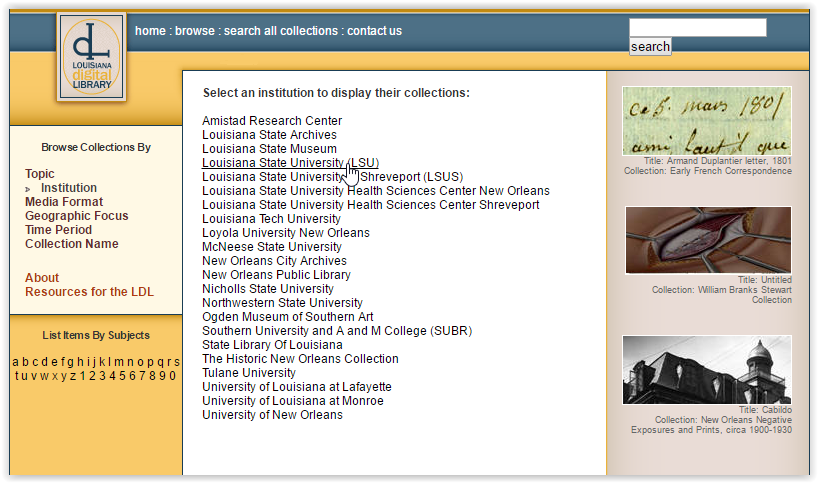Click the search button
Viewport: 818px width, 483px height.
(650, 46)
